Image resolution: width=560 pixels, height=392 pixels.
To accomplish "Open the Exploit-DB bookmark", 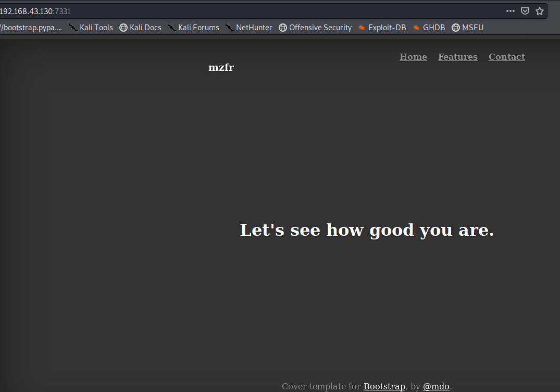I will pos(382,28).
